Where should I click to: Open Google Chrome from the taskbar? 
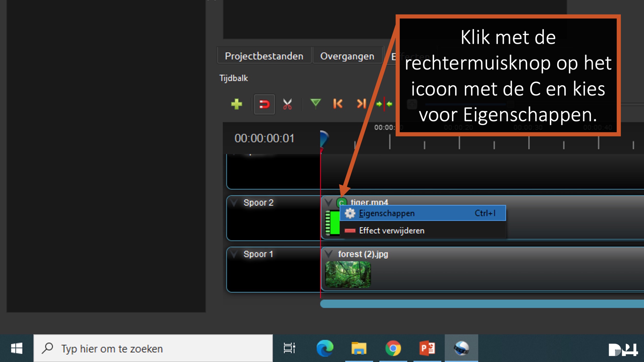click(x=393, y=349)
